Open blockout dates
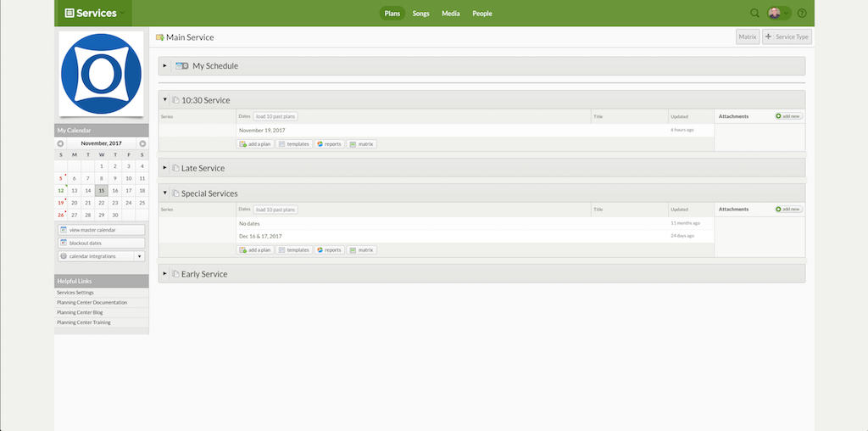 tap(102, 243)
